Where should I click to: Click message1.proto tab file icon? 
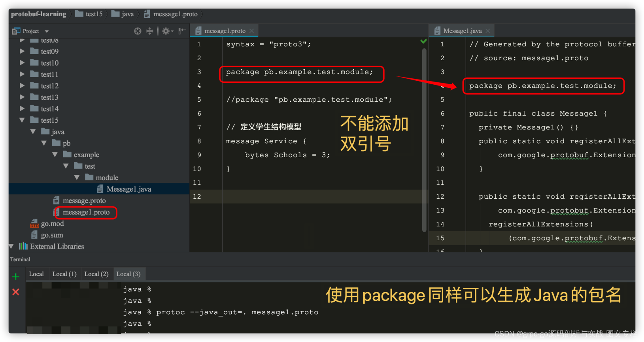point(198,31)
